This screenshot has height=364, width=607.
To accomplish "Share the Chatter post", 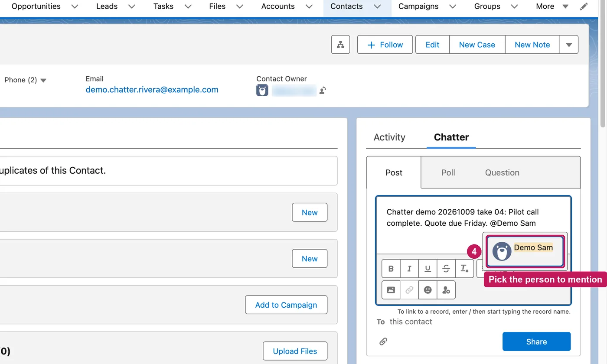I will coord(536,341).
